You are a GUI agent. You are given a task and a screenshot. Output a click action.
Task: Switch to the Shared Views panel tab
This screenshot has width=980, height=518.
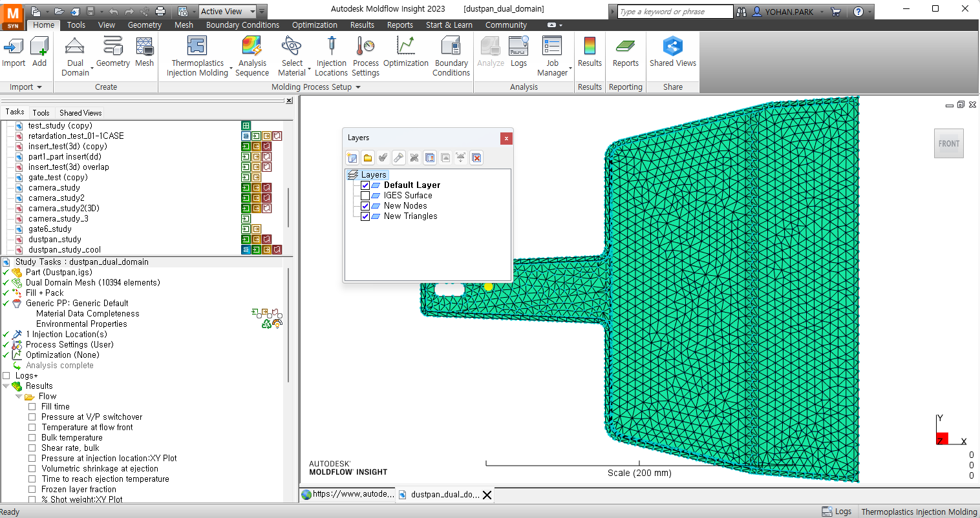80,112
